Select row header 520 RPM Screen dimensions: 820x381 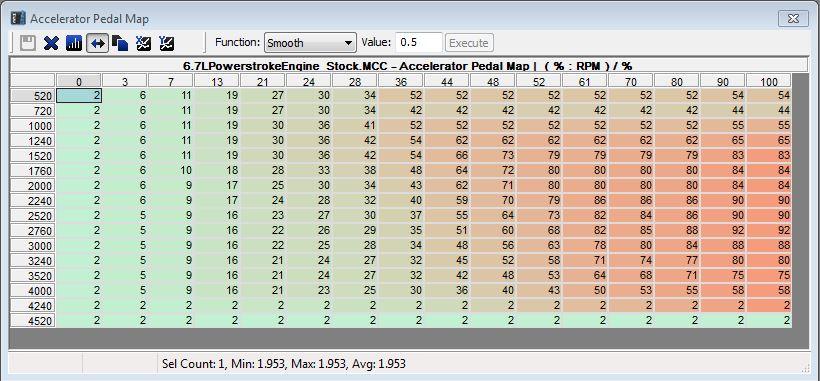[x=32, y=96]
